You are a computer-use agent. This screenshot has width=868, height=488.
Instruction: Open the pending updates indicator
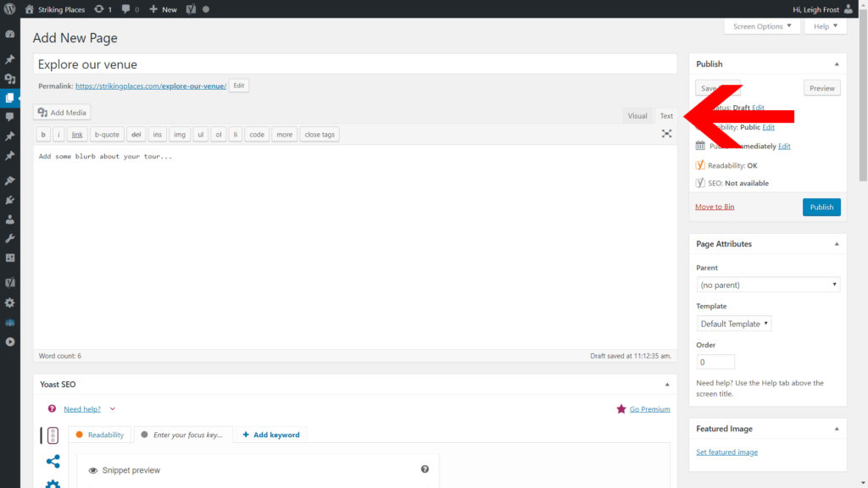point(103,9)
